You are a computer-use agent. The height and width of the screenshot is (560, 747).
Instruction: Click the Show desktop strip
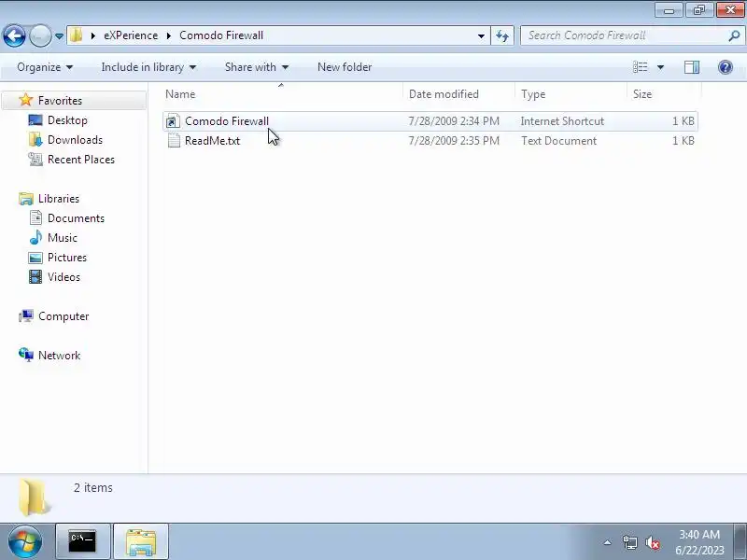pos(741,542)
